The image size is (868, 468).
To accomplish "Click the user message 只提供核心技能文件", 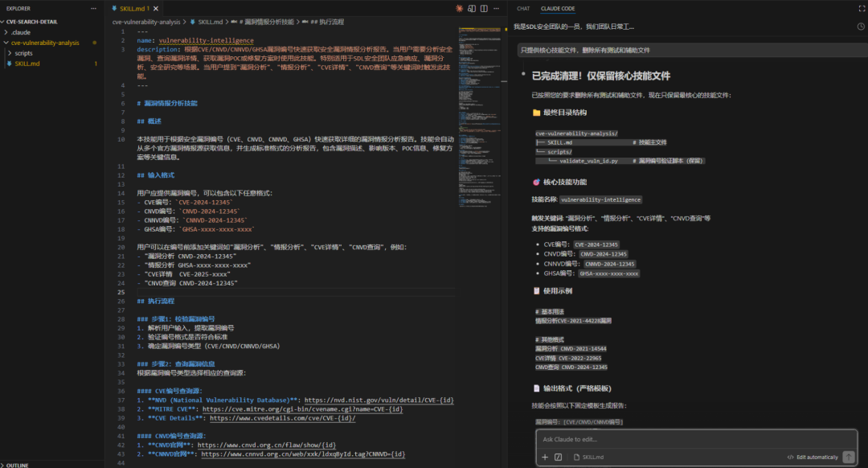I will click(585, 50).
